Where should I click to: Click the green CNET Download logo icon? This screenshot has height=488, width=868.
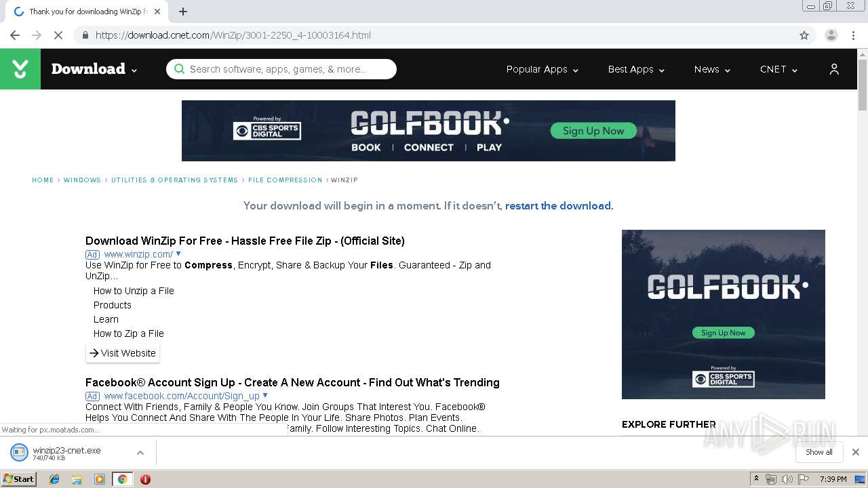click(x=20, y=68)
